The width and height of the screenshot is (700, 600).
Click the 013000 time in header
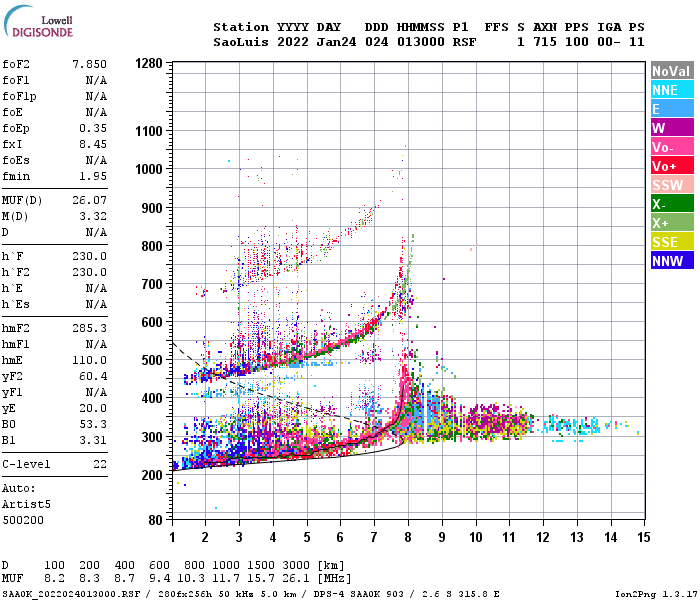[421, 42]
